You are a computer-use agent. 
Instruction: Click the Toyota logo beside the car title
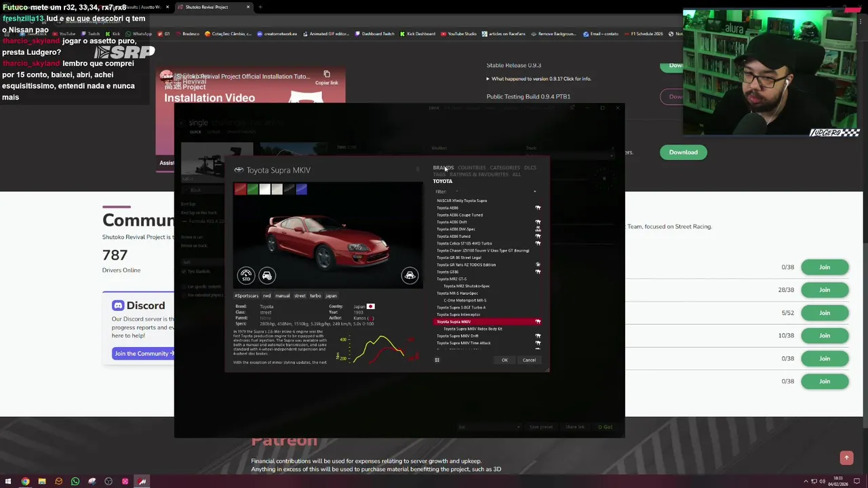tap(239, 170)
